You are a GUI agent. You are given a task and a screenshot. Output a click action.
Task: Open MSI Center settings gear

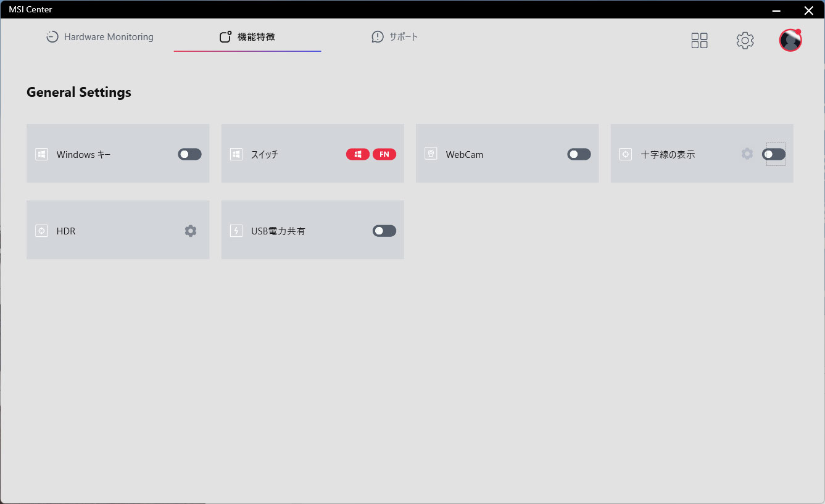pyautogui.click(x=745, y=41)
